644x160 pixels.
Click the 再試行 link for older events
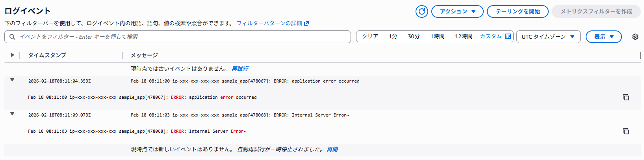(x=240, y=69)
